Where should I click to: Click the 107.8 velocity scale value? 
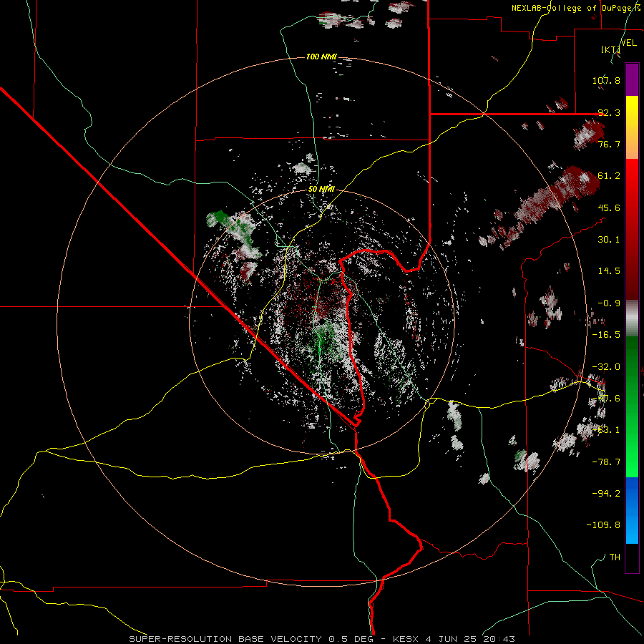click(x=606, y=80)
